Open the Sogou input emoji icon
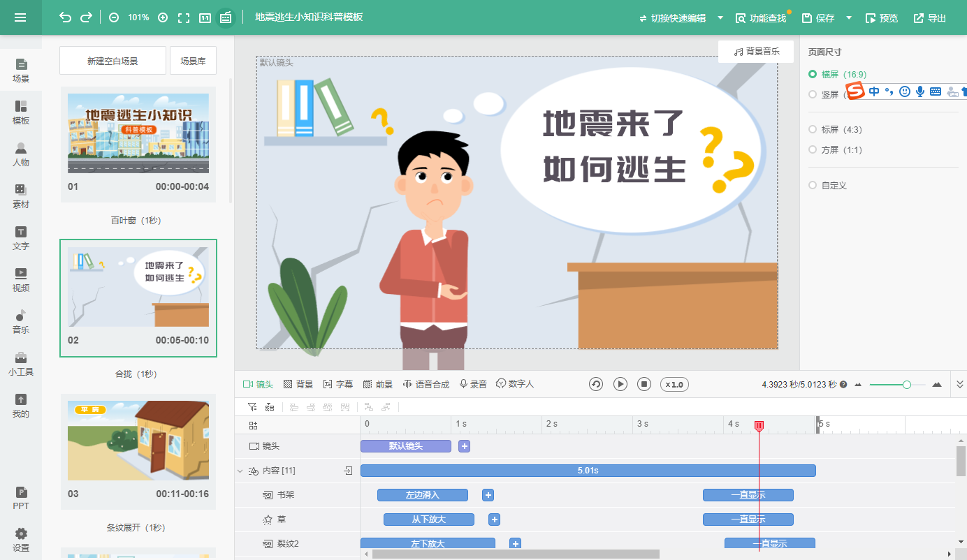967x560 pixels. click(x=905, y=91)
